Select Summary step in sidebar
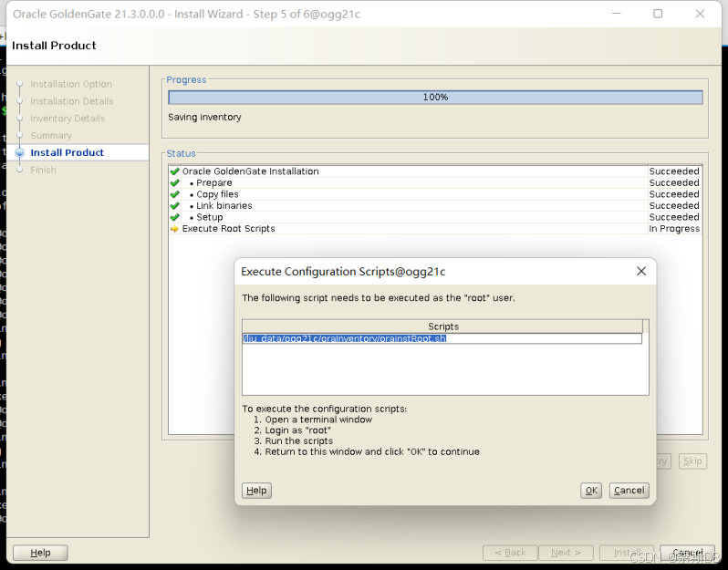This screenshot has height=570, width=728. coord(51,136)
